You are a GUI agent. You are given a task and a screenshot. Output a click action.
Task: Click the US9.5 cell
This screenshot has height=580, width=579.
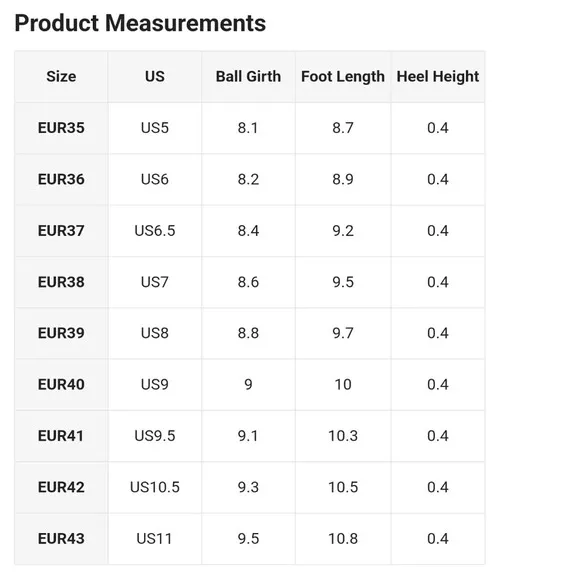pyautogui.click(x=155, y=436)
